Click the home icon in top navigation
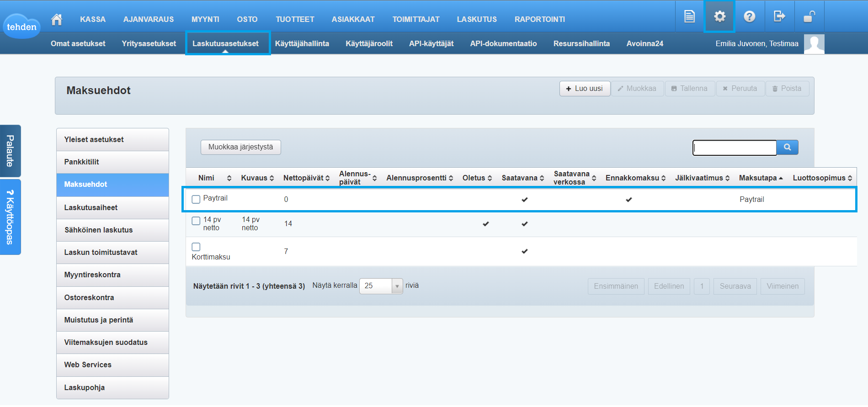The image size is (868, 407). coord(57,19)
